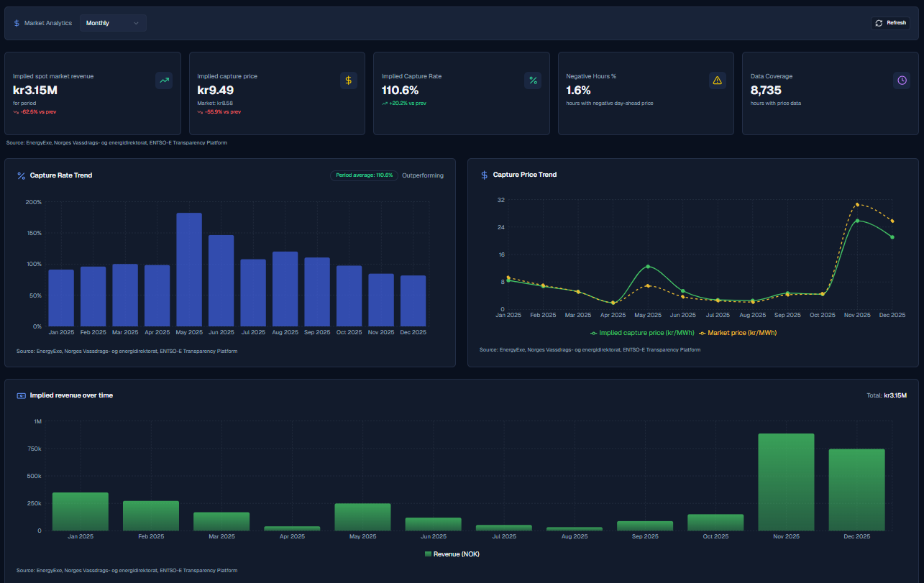924x583 pixels.
Task: Click the Nov 2025 revenue bar
Action: pyautogui.click(x=787, y=482)
